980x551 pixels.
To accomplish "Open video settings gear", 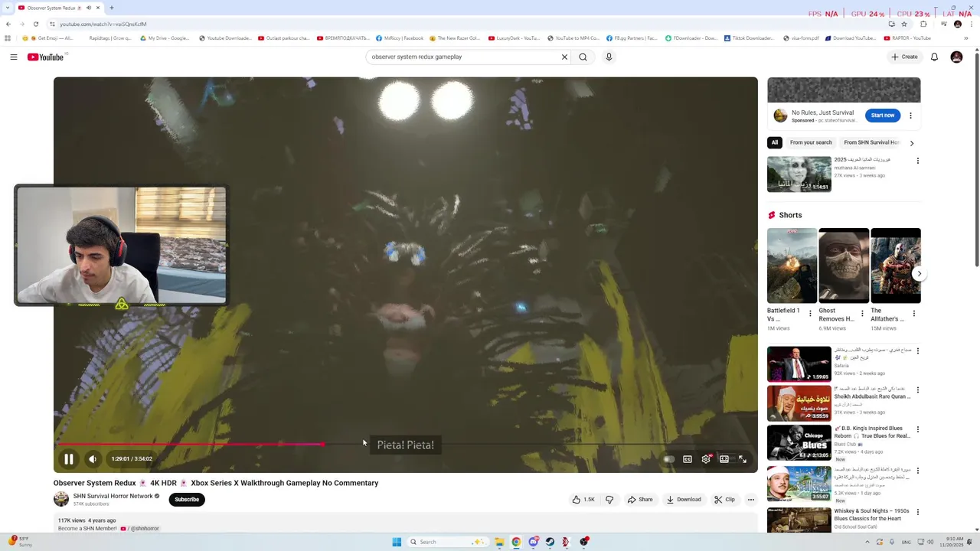I will click(706, 459).
